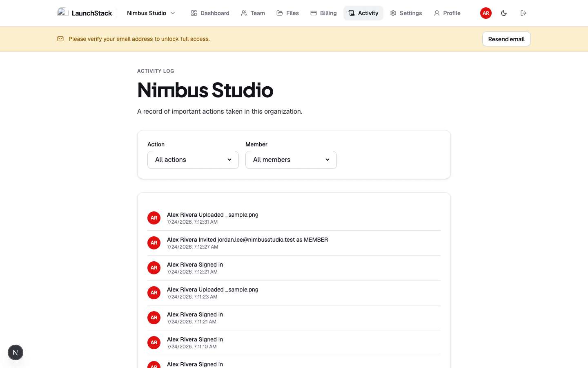Click avatar beside Signed in at 7:12:21 AM

[154, 268]
